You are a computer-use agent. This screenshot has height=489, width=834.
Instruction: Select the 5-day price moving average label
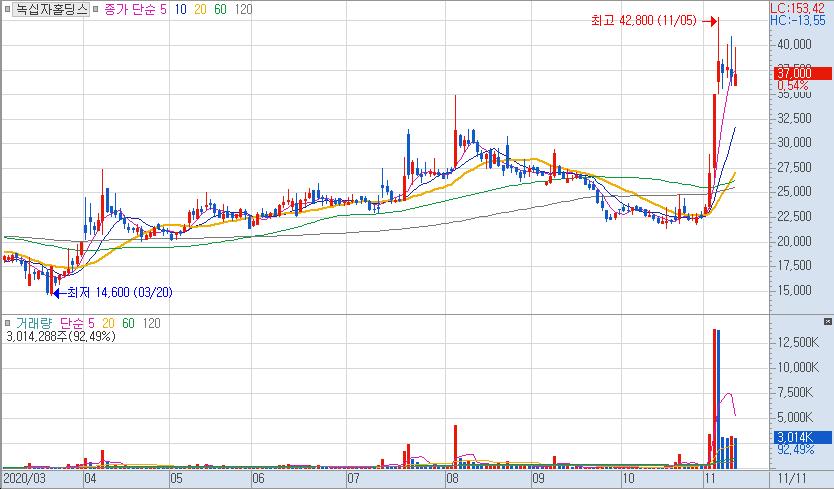(x=163, y=9)
